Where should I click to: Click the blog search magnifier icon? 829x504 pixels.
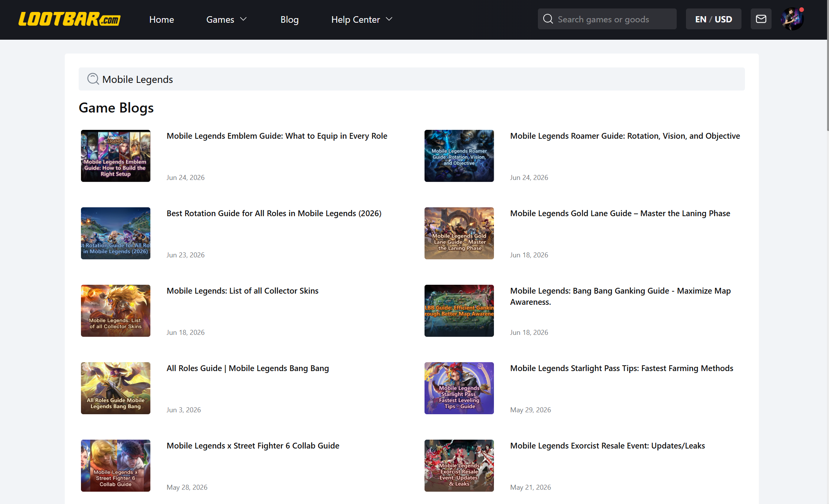(93, 79)
